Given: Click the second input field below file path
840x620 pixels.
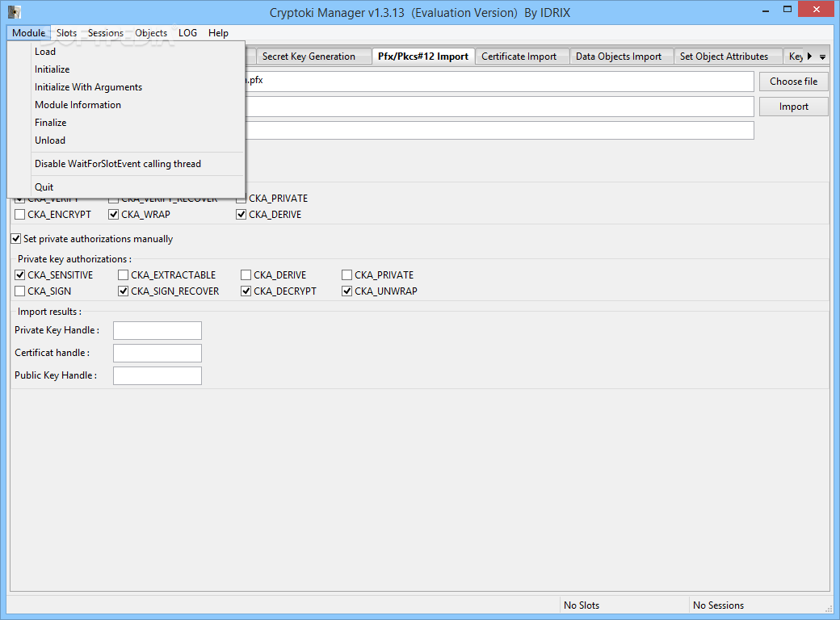Looking at the screenshot, I should (499, 107).
